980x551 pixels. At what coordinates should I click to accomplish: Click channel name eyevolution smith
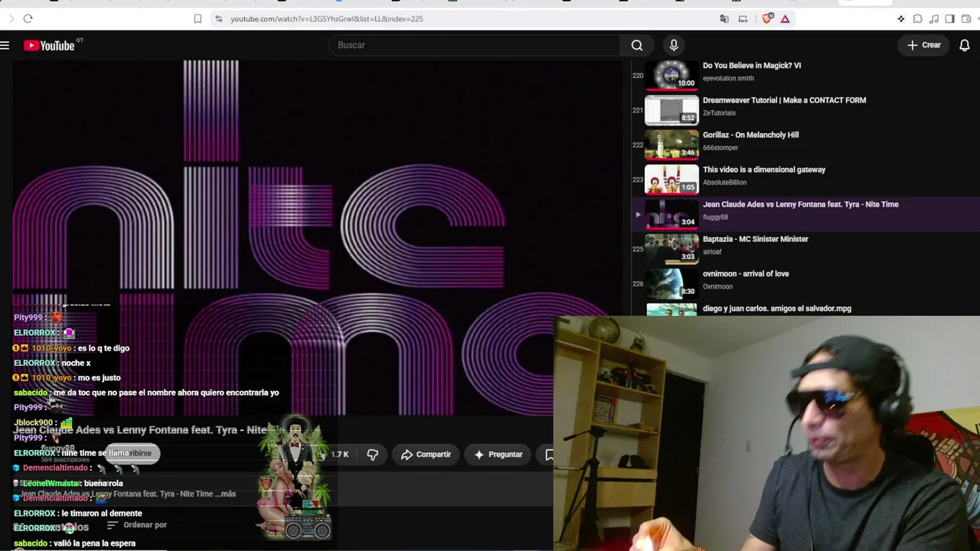[x=728, y=78]
